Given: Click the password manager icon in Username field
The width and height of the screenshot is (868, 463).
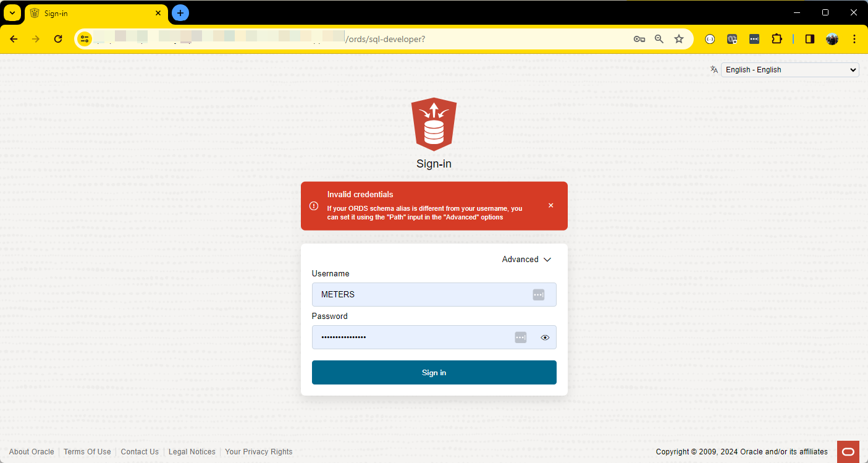Looking at the screenshot, I should [x=538, y=295].
